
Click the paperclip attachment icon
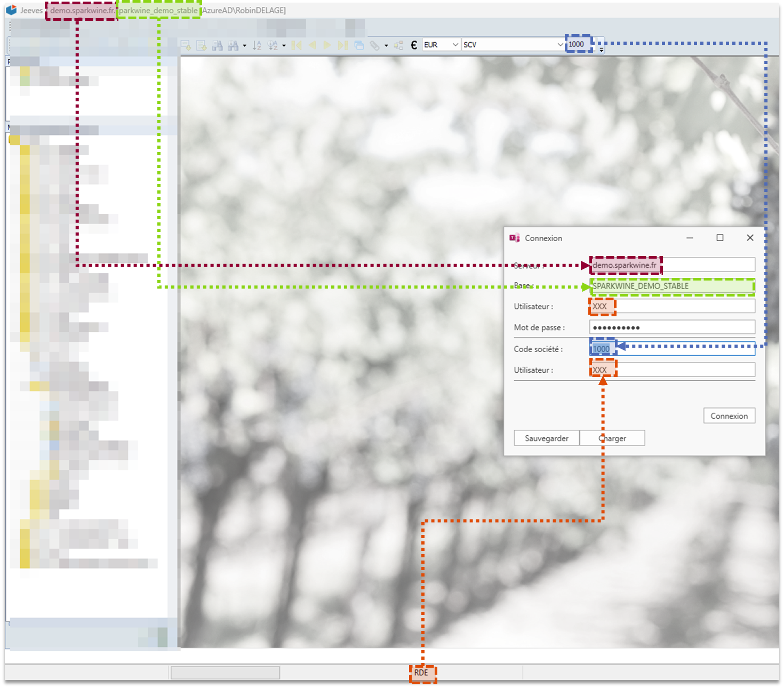375,45
